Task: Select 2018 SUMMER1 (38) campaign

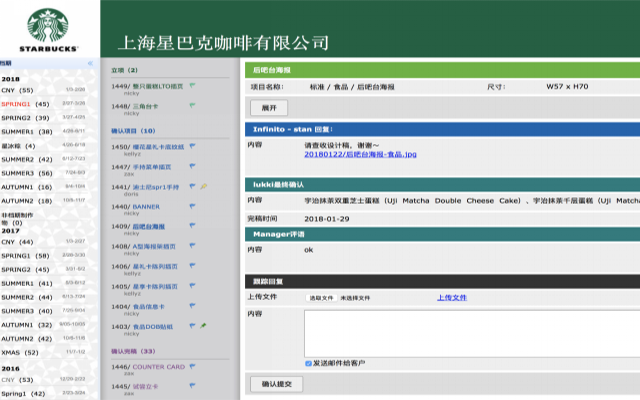Action: (x=27, y=132)
